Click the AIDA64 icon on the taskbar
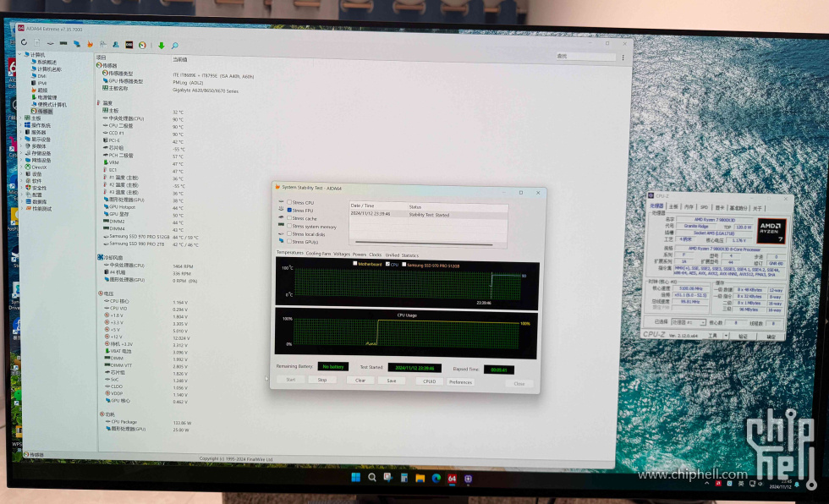 452,479
